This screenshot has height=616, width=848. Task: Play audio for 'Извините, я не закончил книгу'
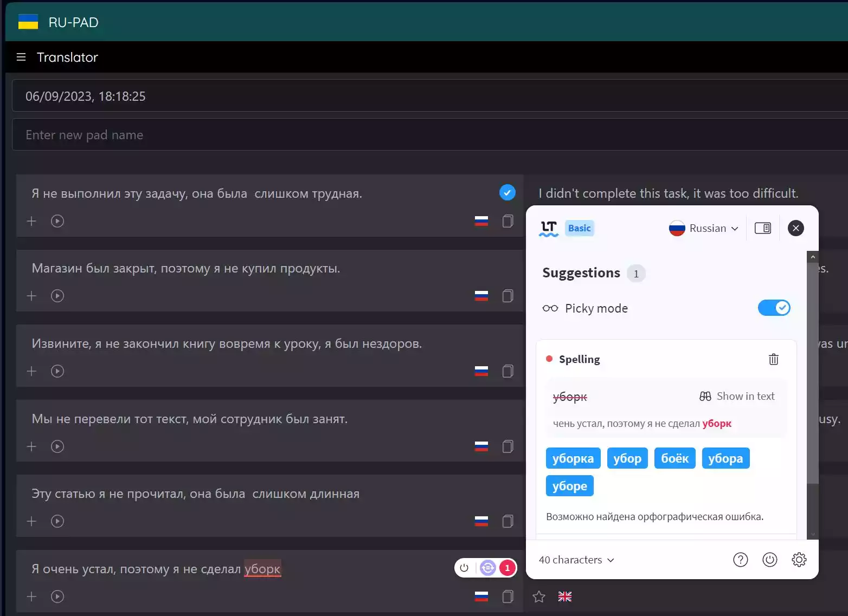point(57,371)
